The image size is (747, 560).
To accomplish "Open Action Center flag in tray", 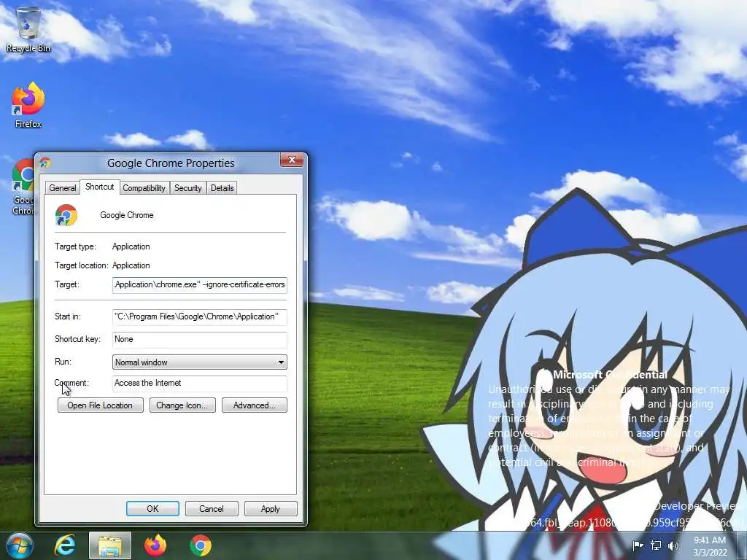I will pos(638,545).
